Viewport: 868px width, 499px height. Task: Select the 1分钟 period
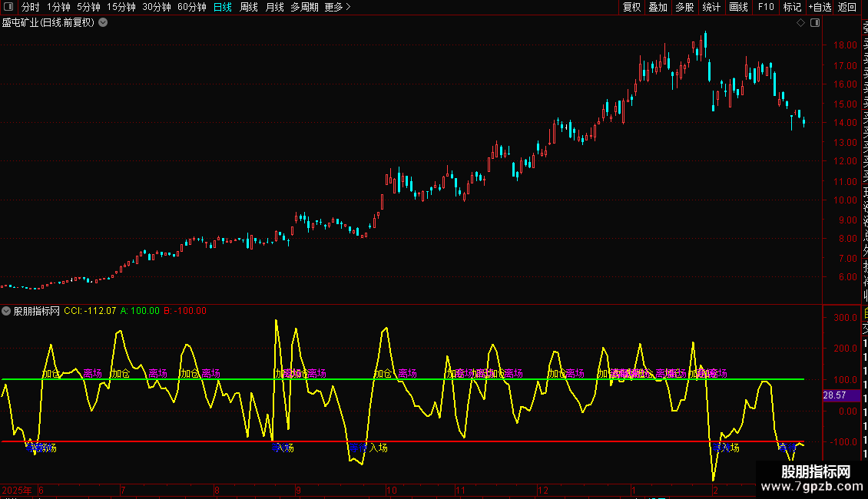pos(58,7)
